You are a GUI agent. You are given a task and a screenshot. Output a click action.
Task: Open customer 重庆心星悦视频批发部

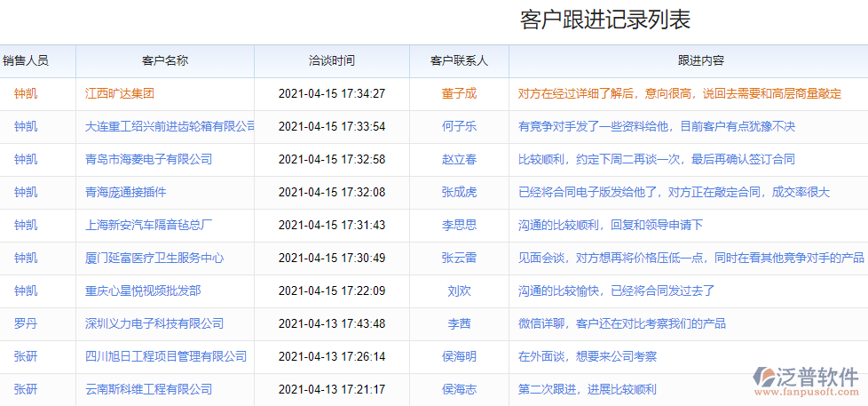143,291
